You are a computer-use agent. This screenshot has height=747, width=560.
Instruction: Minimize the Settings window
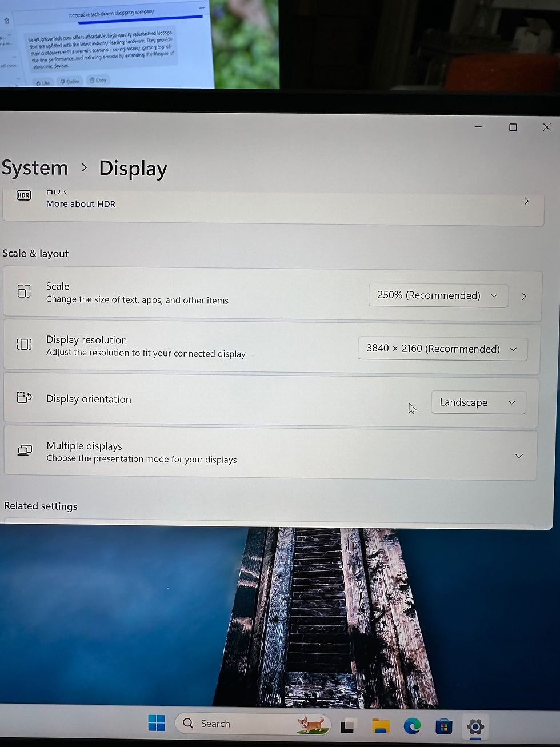click(x=478, y=126)
